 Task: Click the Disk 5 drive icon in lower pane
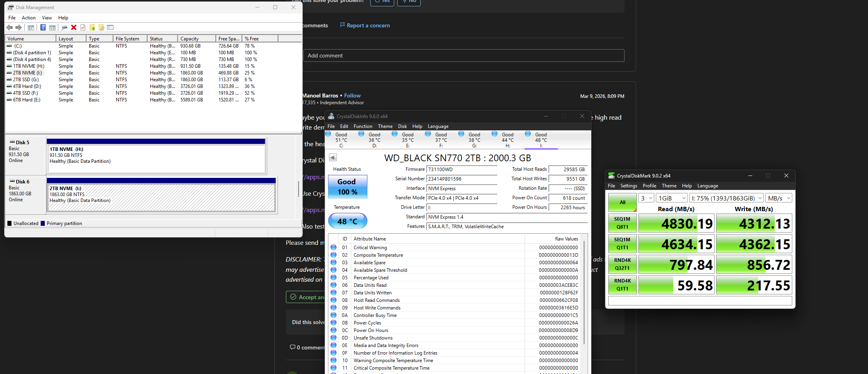12,142
